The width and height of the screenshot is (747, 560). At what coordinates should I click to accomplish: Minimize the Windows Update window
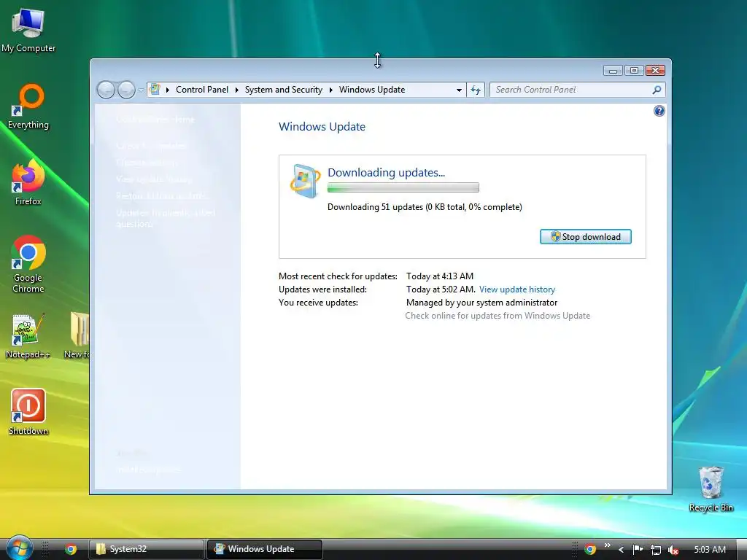(x=613, y=71)
